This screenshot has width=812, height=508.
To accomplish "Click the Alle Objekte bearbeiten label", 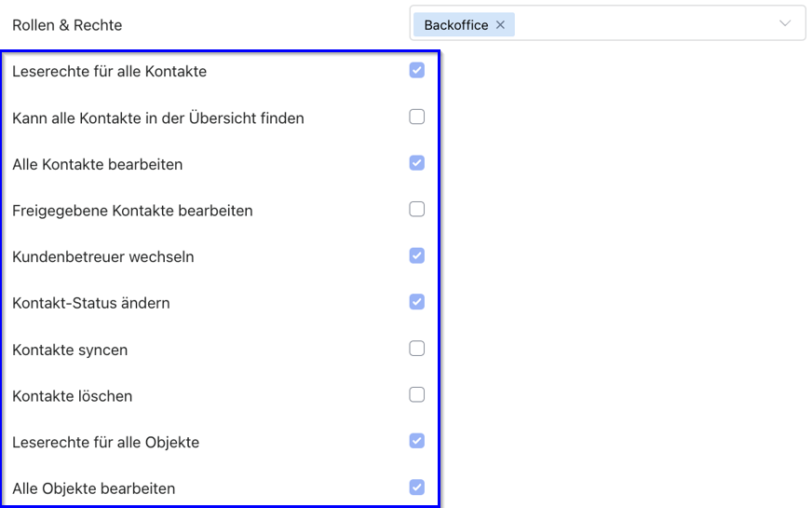I will click(x=94, y=488).
